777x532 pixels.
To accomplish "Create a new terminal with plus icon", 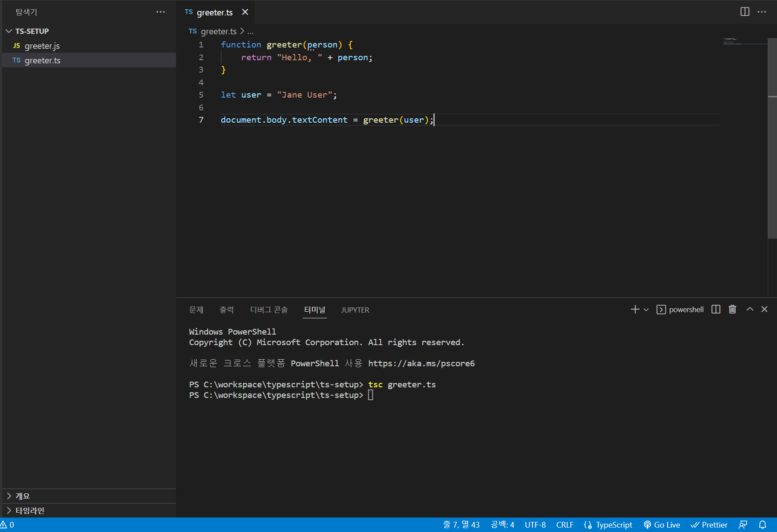I will click(635, 310).
